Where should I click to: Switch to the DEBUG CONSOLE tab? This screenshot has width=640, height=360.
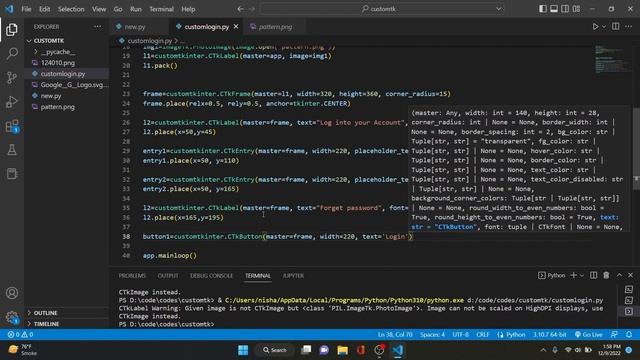point(211,276)
